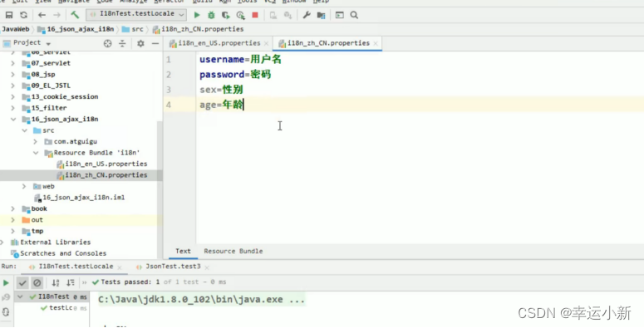The height and width of the screenshot is (328, 644).
Task: Select i18n_zh_CN.properties in project tree
Action: click(x=102, y=175)
